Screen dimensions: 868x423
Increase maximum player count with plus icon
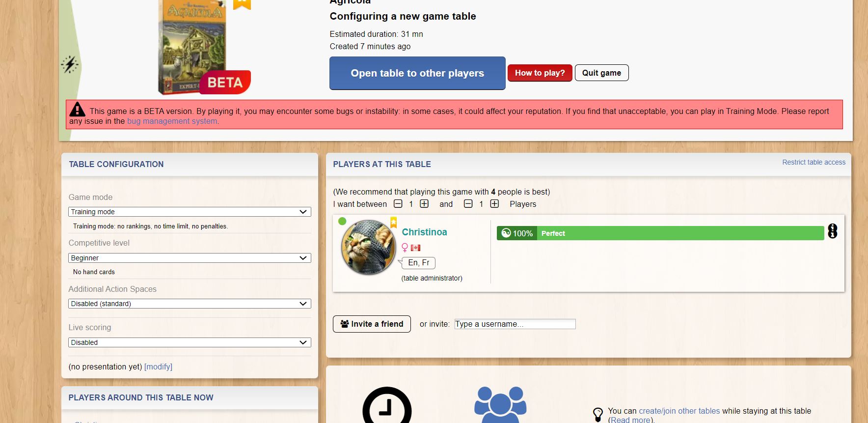[x=494, y=204]
